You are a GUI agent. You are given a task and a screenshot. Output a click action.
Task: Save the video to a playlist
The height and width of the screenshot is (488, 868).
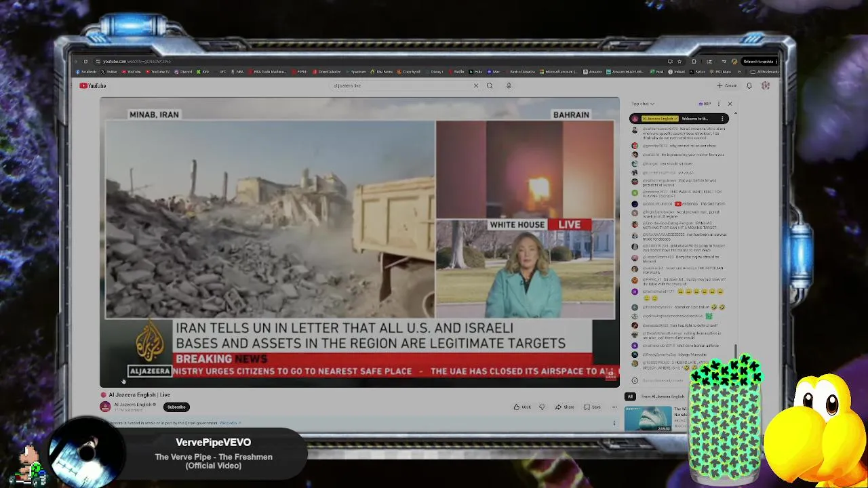(x=593, y=407)
